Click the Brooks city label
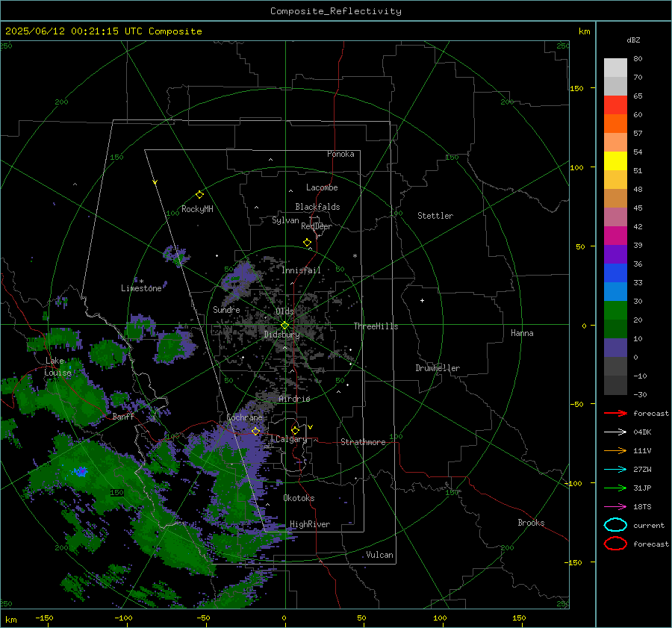Screen dimensions: 672x628 [x=531, y=523]
